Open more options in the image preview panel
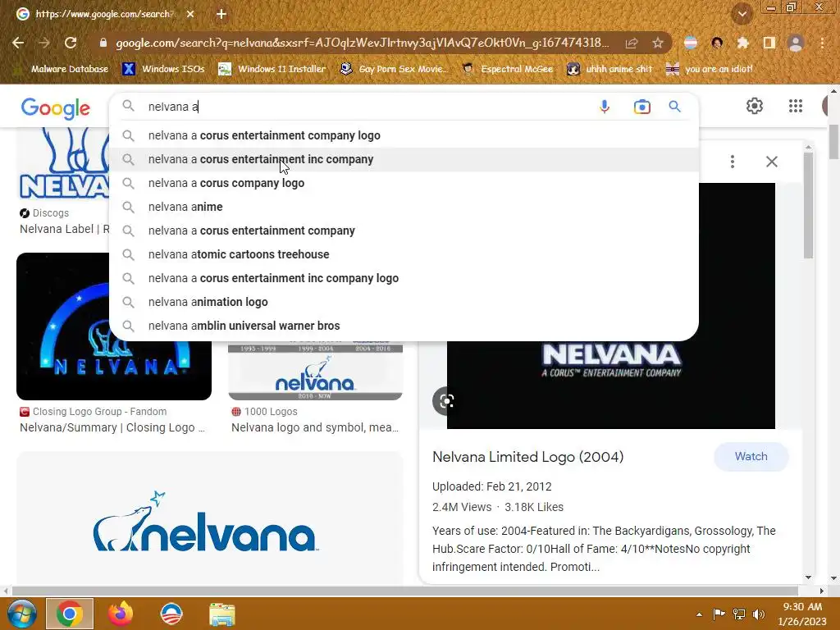840x630 pixels. [733, 162]
